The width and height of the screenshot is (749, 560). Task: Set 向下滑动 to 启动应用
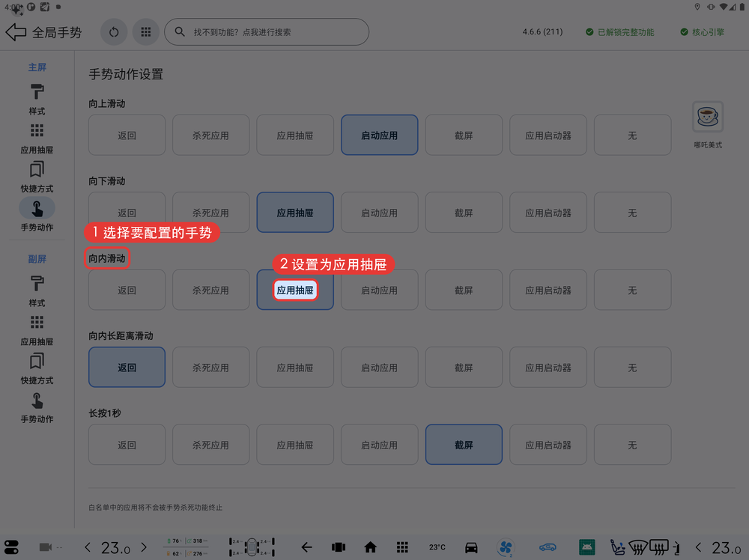click(x=379, y=213)
